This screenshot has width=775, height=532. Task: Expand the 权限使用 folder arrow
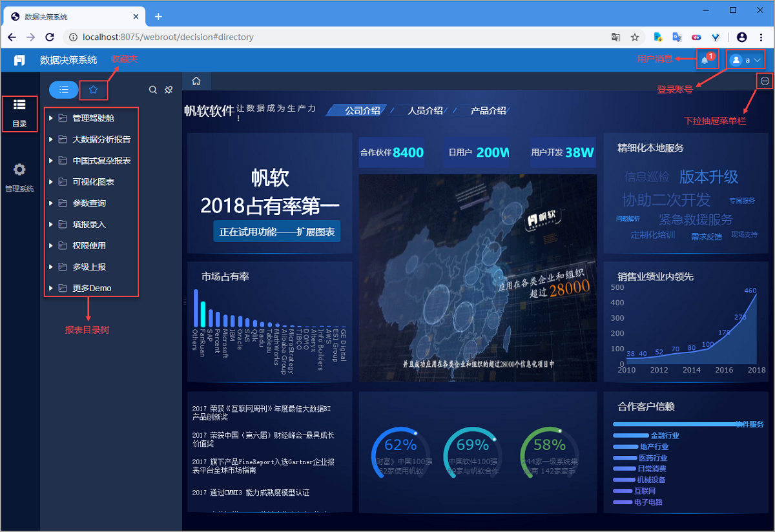click(51, 246)
